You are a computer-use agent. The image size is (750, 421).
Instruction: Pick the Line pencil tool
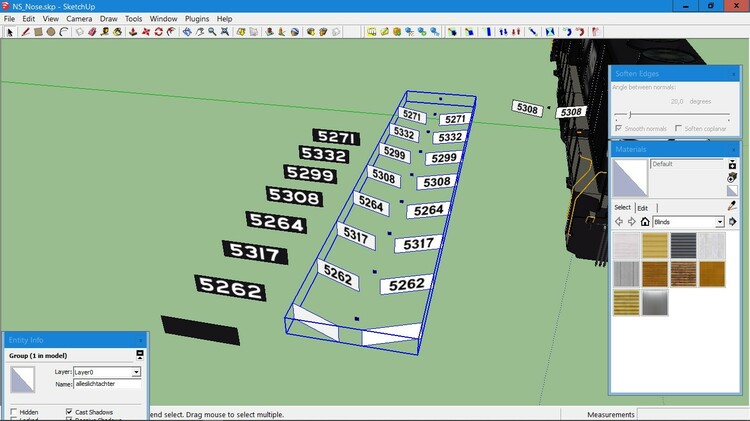pos(25,32)
